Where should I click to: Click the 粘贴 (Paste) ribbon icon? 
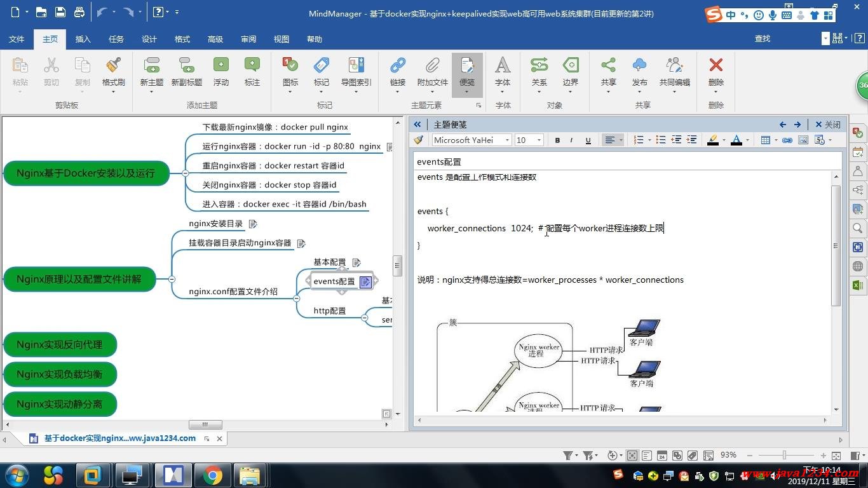[20, 65]
